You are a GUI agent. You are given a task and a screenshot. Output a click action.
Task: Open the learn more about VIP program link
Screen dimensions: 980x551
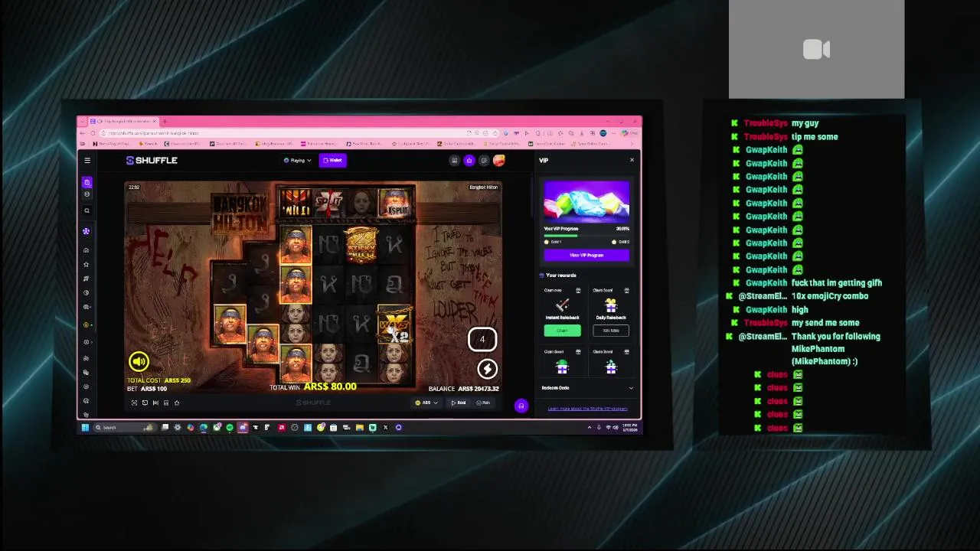click(587, 409)
